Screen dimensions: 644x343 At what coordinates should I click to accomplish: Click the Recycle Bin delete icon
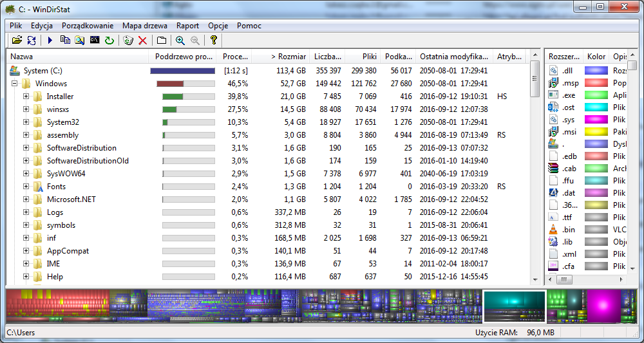[128, 40]
